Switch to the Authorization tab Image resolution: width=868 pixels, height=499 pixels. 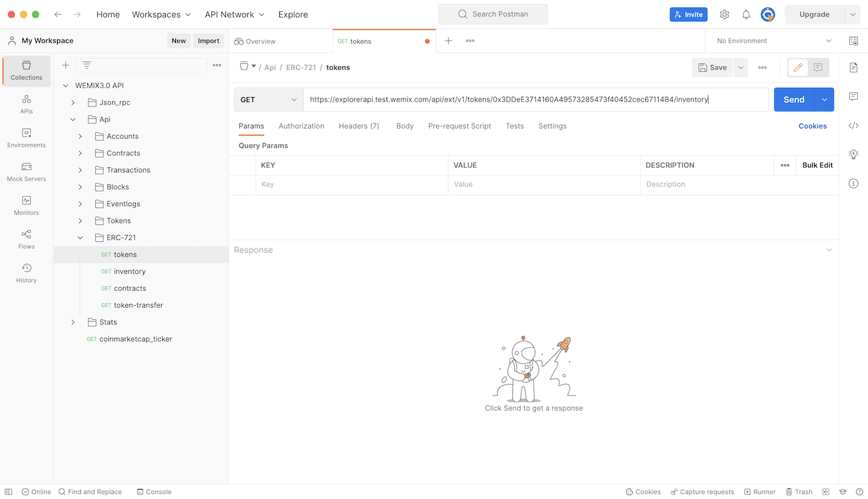point(301,126)
